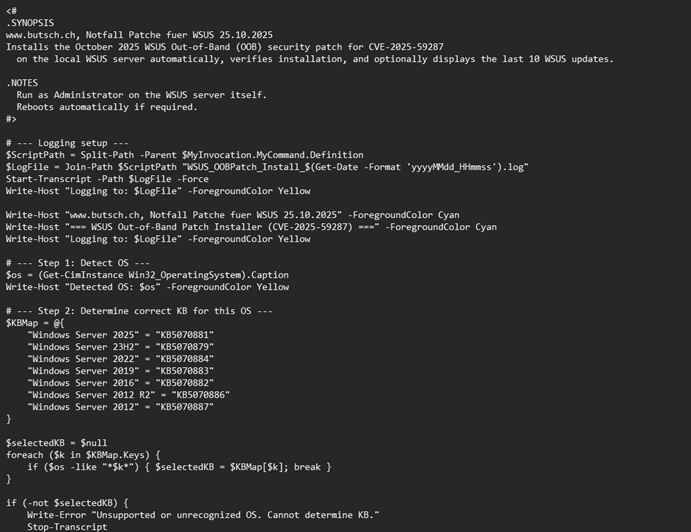Click the Get-CimInstance Win32_OperatingSystem line
The image size is (691, 532).
(x=146, y=275)
